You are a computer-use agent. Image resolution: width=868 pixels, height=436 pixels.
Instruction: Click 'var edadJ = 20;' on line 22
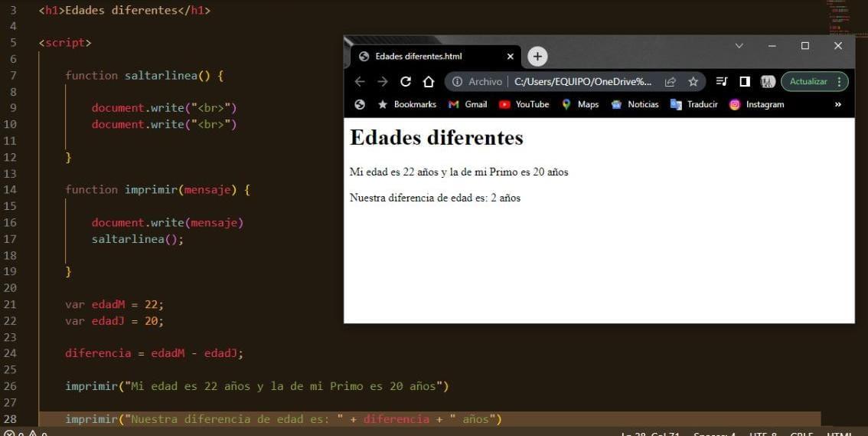pyautogui.click(x=115, y=321)
